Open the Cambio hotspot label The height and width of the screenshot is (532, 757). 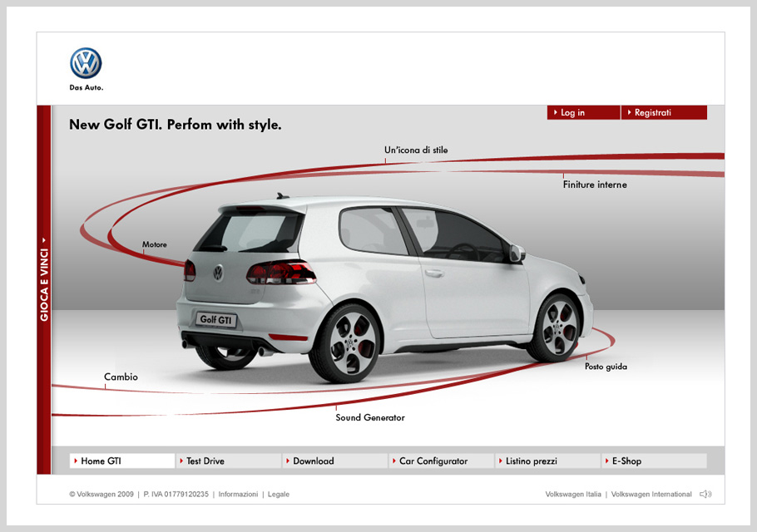pos(121,377)
